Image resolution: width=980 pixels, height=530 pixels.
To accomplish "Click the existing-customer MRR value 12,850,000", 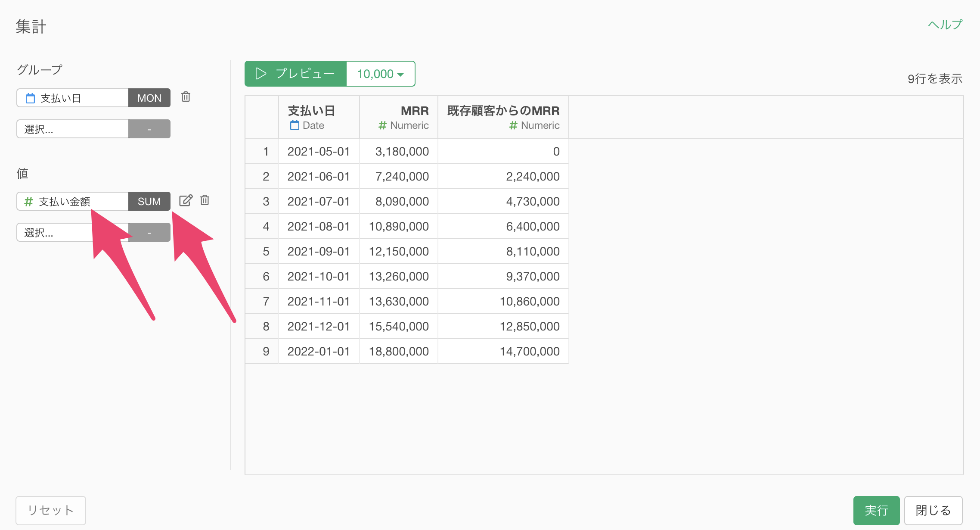I will pos(503,326).
